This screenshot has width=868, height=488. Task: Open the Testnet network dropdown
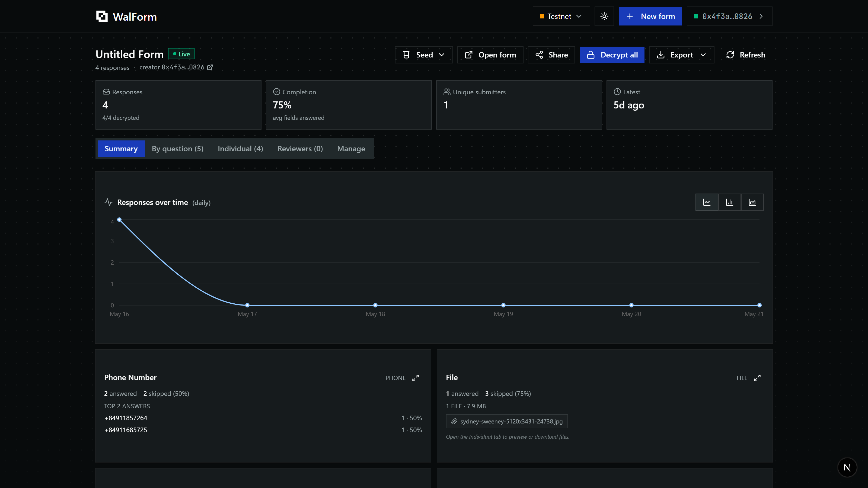561,16
